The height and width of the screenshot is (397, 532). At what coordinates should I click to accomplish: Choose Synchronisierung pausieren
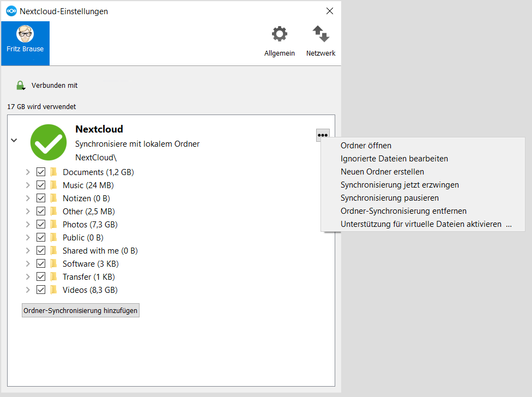(x=423, y=198)
